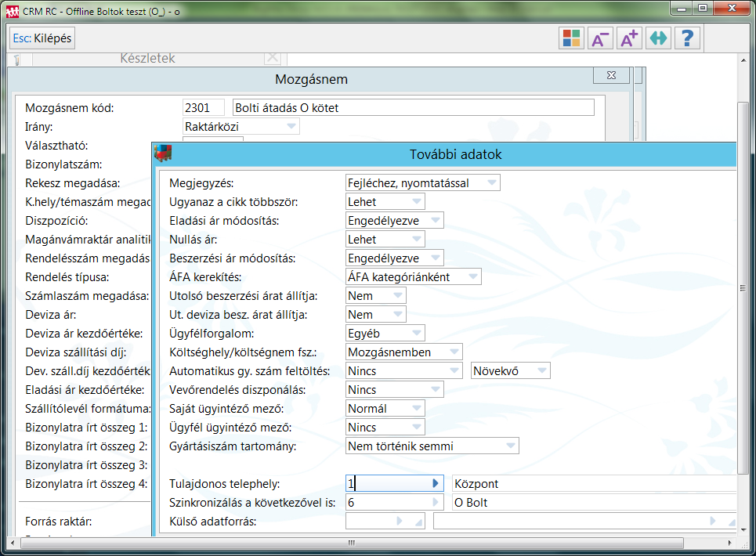Increase font size with A+ icon

click(628, 38)
